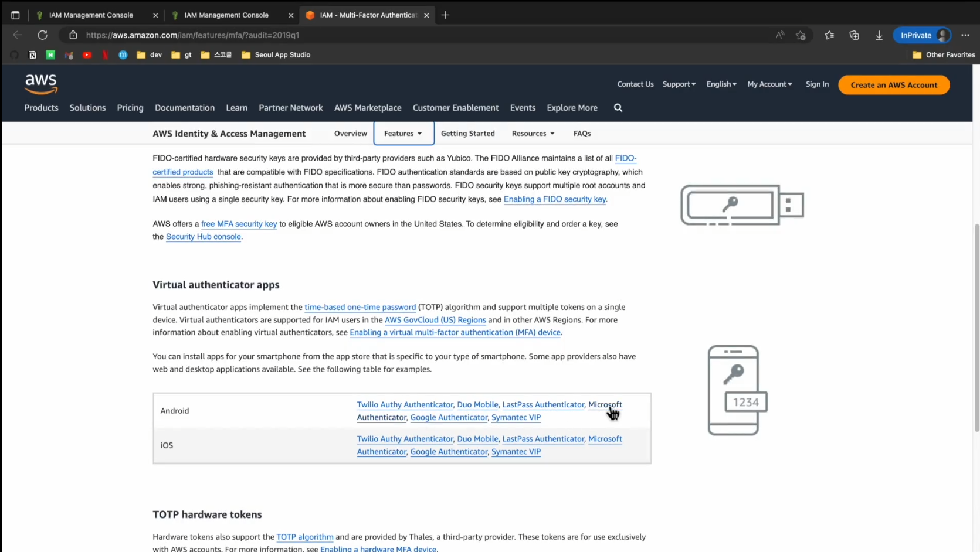980x552 pixels.
Task: Go back using the browser back arrow
Action: click(x=18, y=35)
